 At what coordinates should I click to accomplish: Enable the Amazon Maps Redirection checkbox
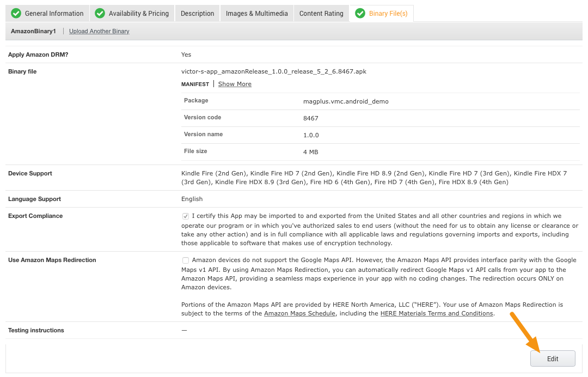click(x=186, y=260)
